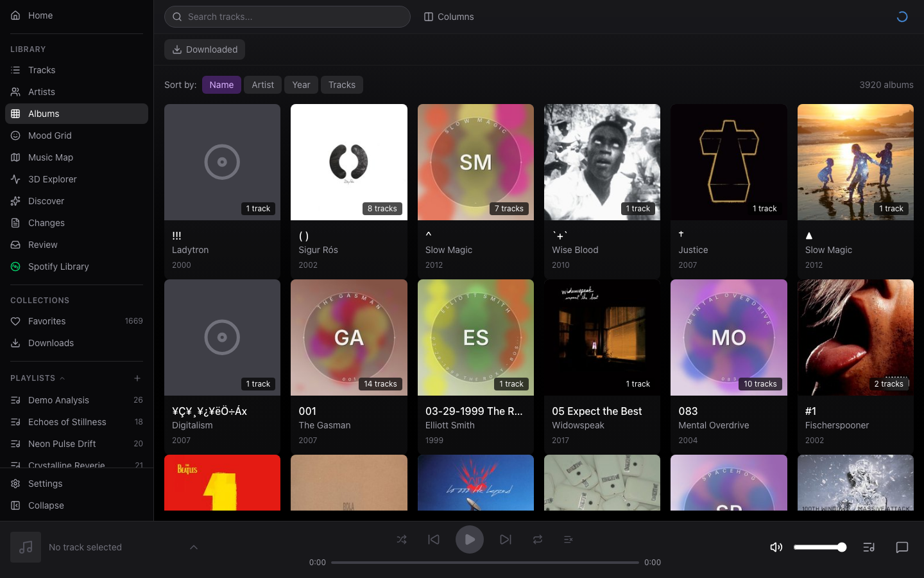Open the Mood Grid page
The image size is (924, 578).
(50, 136)
